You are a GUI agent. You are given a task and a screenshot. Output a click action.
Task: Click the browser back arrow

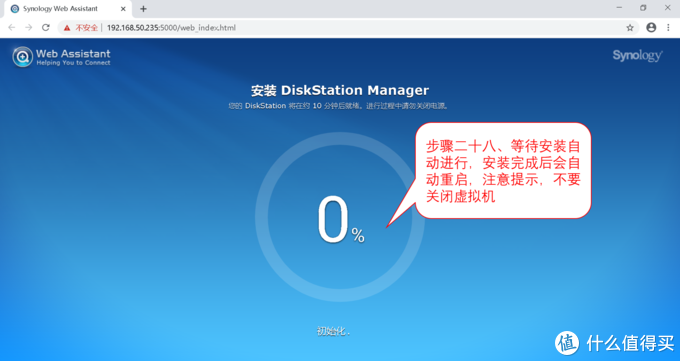(12, 27)
